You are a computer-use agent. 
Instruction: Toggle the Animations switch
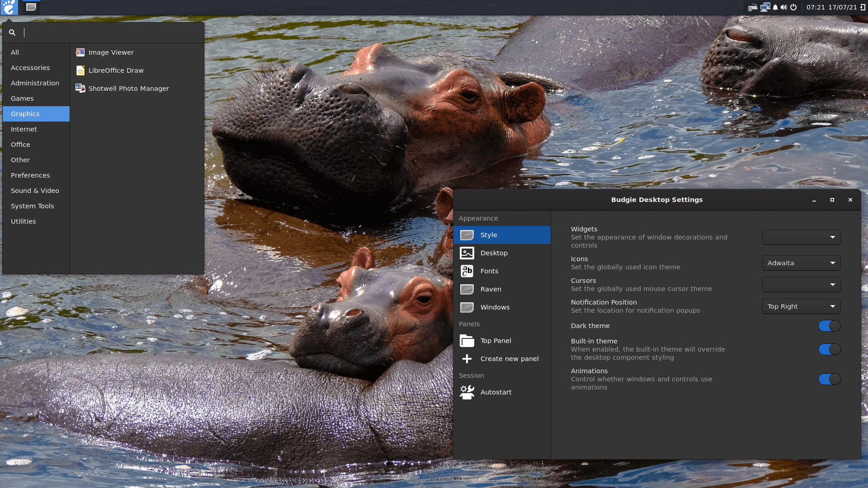pyautogui.click(x=829, y=379)
